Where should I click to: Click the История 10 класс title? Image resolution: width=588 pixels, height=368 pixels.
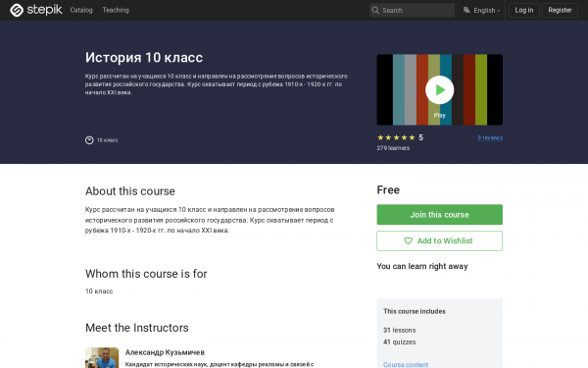click(x=144, y=58)
